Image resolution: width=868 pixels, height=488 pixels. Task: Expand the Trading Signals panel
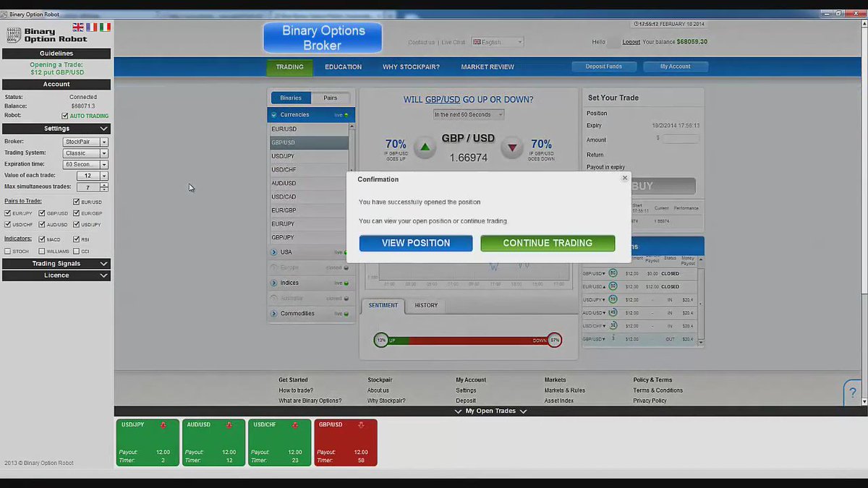(x=56, y=264)
